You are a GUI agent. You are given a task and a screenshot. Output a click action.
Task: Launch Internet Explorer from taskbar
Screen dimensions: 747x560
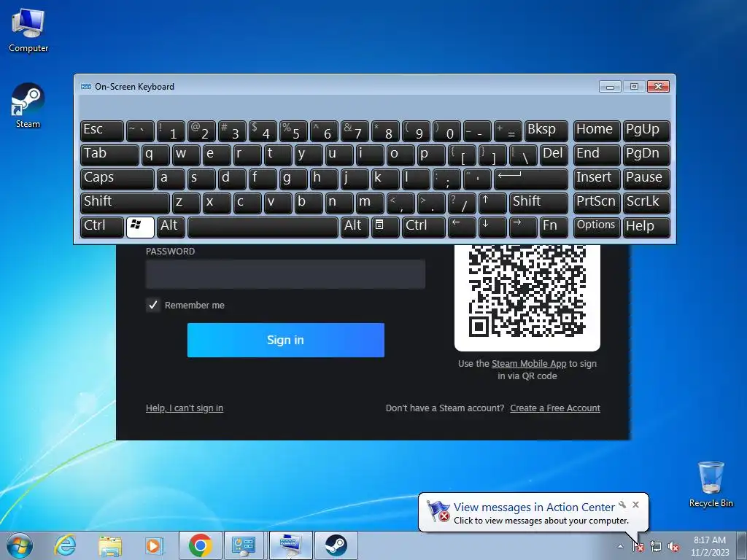65,545
